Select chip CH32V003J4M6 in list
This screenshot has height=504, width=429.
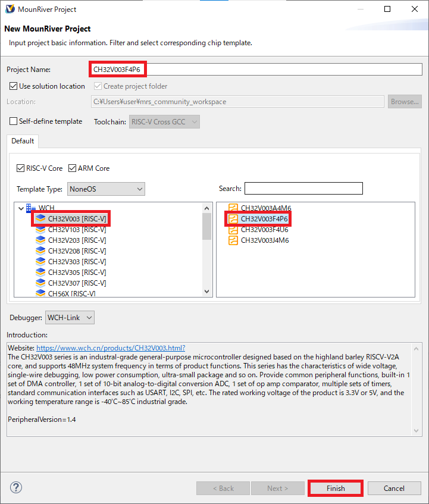(x=265, y=240)
